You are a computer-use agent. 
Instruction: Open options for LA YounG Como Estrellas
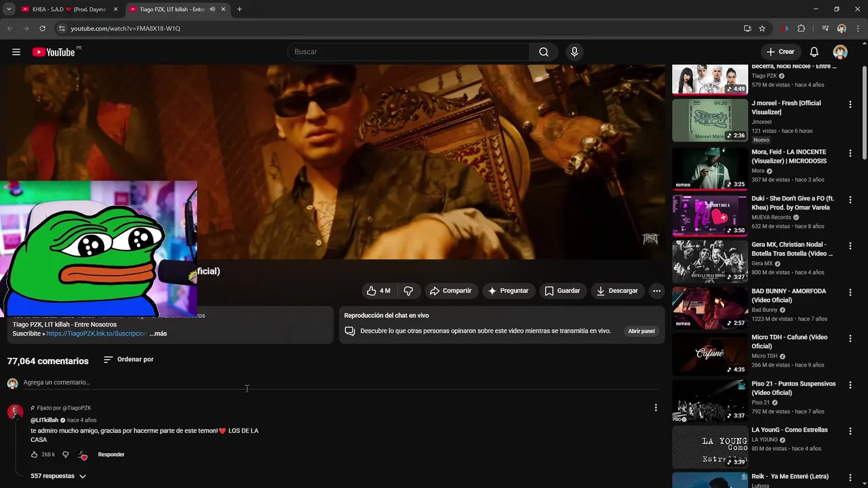tap(850, 431)
